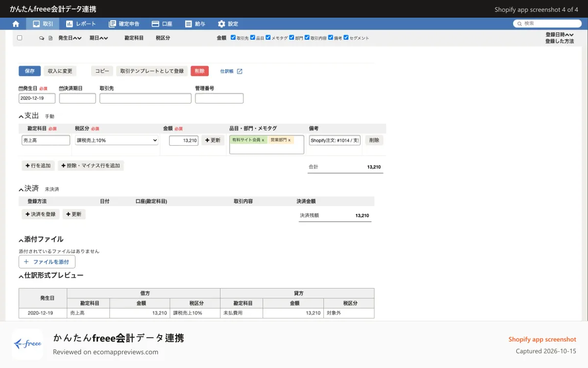This screenshot has width=588, height=368.
Task: Click the 発生日 date field 2020-12-19
Action: 37,98
